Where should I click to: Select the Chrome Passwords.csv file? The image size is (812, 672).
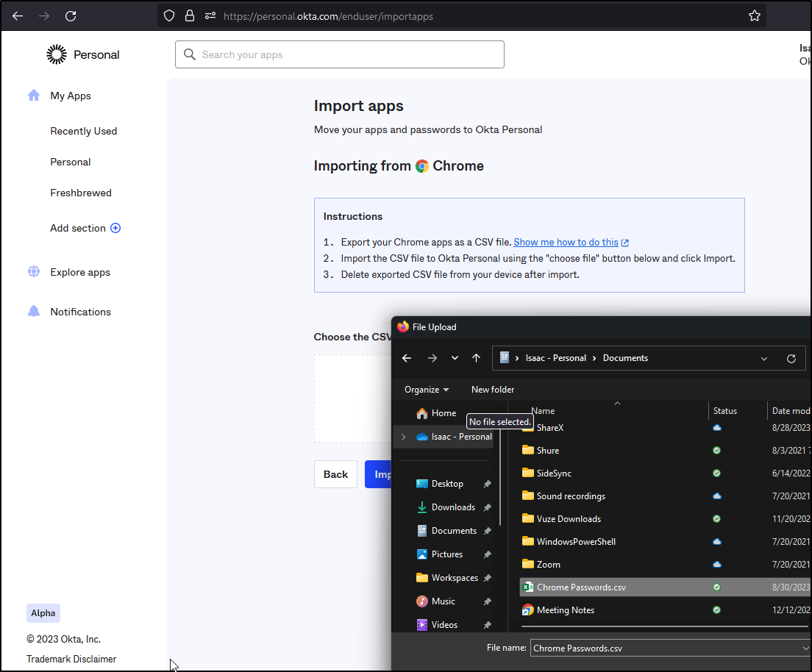[666, 587]
